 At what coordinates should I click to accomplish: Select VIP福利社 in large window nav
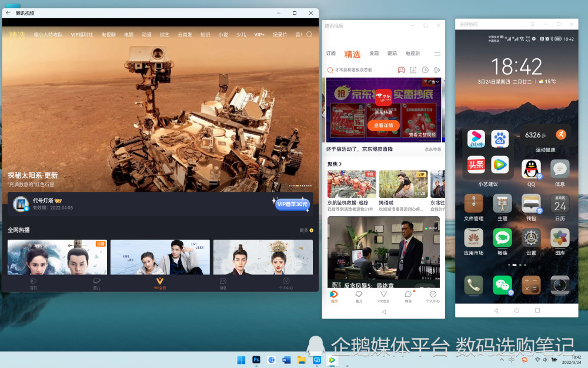coord(82,35)
